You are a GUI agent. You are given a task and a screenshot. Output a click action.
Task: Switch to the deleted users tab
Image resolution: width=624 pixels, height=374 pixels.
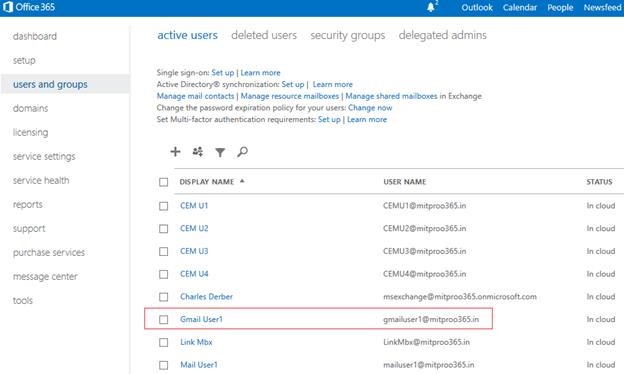click(x=264, y=35)
